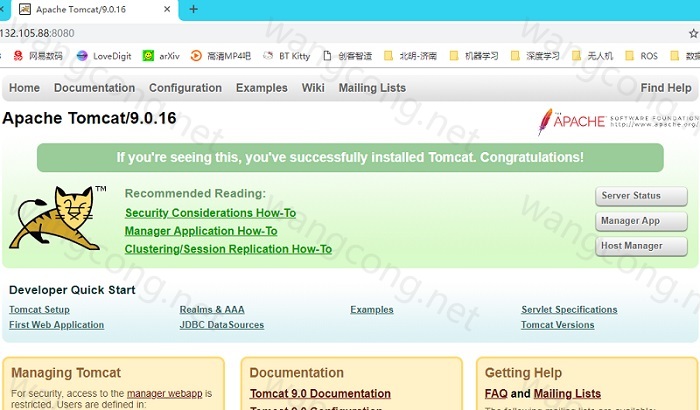Screen dimensions: 700x410
Task: Open the Examples link under Developer Quick Start
Action: tap(371, 310)
